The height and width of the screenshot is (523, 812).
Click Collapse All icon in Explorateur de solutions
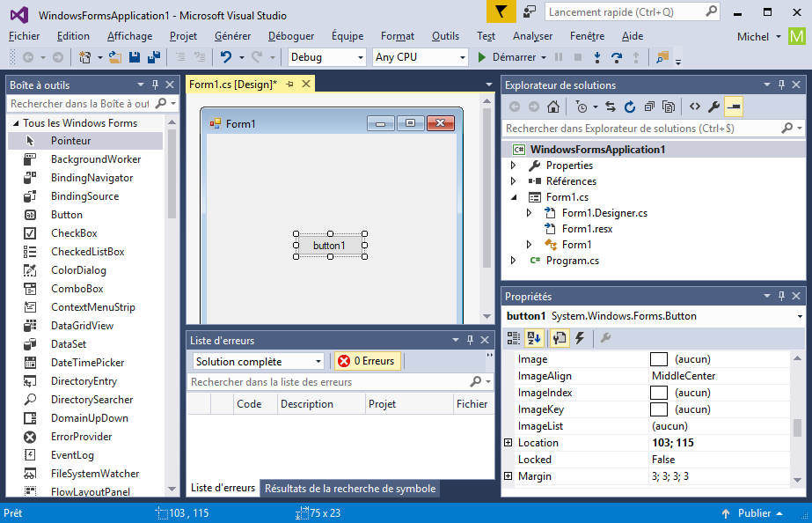click(x=649, y=107)
